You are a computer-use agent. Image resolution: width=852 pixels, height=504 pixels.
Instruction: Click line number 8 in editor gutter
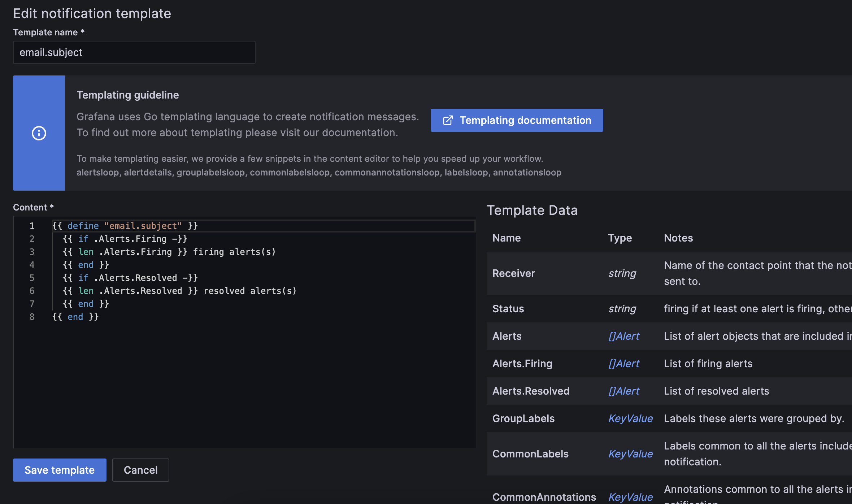coord(32,317)
